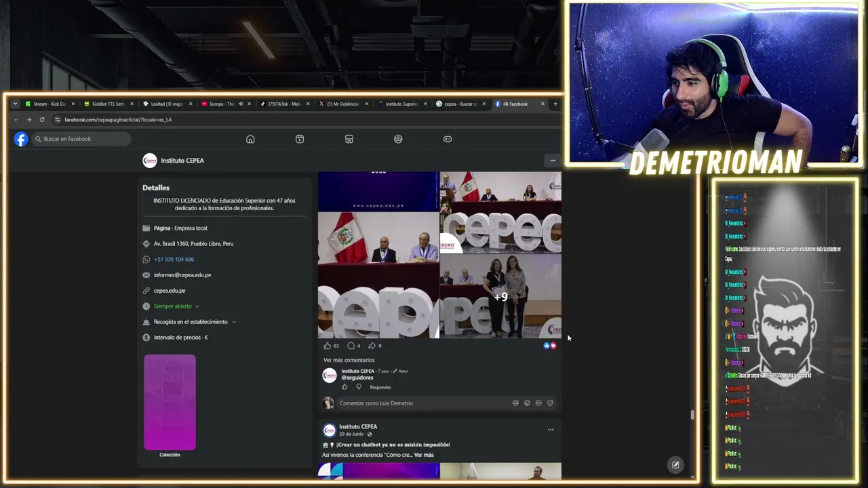Screen dimensions: 868x488
Task: Open the Gaming controller icon
Action: [448, 139]
